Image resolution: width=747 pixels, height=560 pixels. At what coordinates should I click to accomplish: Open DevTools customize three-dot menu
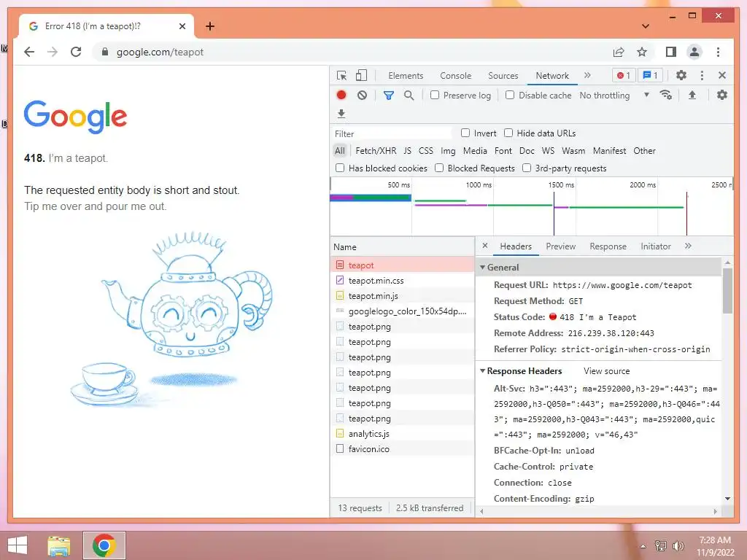(702, 75)
